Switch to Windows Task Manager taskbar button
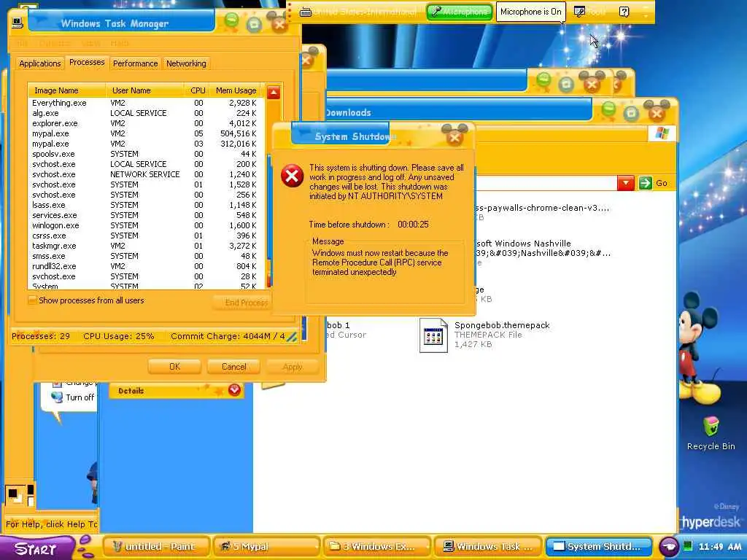747x560 pixels. pyautogui.click(x=487, y=547)
